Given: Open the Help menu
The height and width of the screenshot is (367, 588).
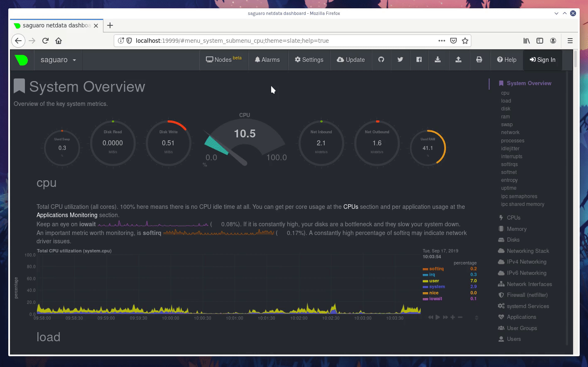Looking at the screenshot, I should click(507, 60).
